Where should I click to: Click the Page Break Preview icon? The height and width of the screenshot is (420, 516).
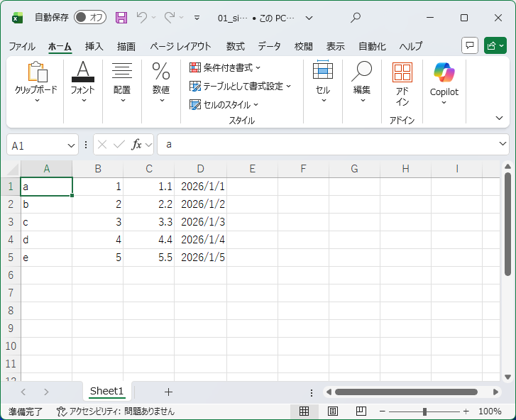pos(361,411)
